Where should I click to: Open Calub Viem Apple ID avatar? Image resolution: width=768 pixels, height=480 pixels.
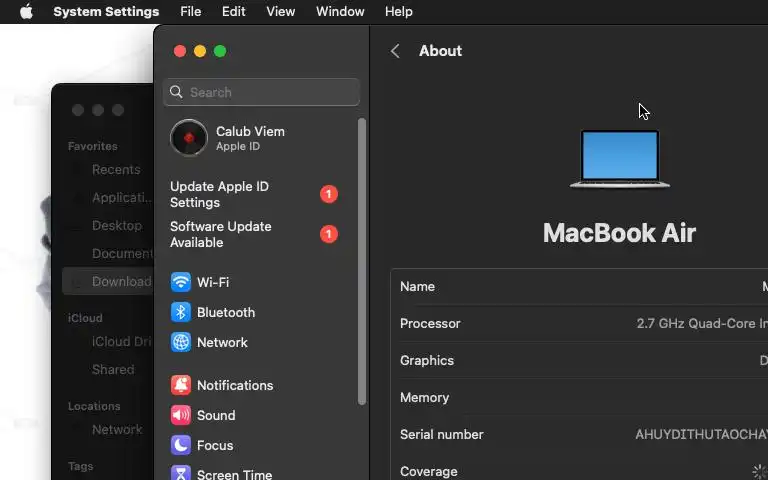pos(189,138)
